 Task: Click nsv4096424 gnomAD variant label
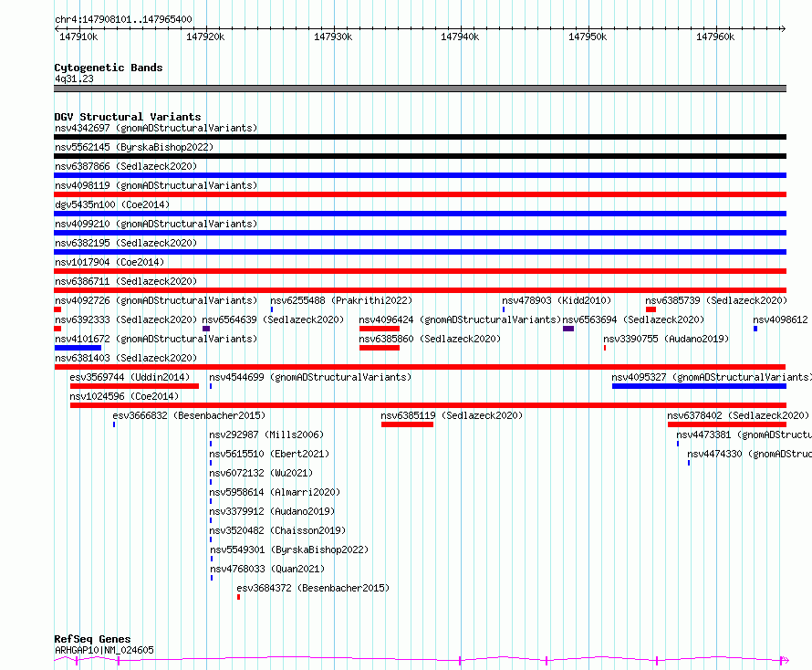461,319
